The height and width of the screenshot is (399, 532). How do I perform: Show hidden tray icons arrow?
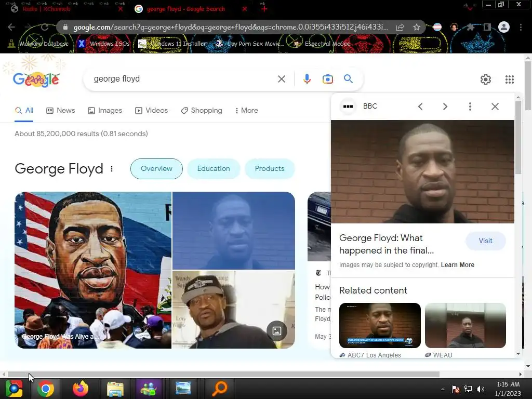click(x=443, y=389)
